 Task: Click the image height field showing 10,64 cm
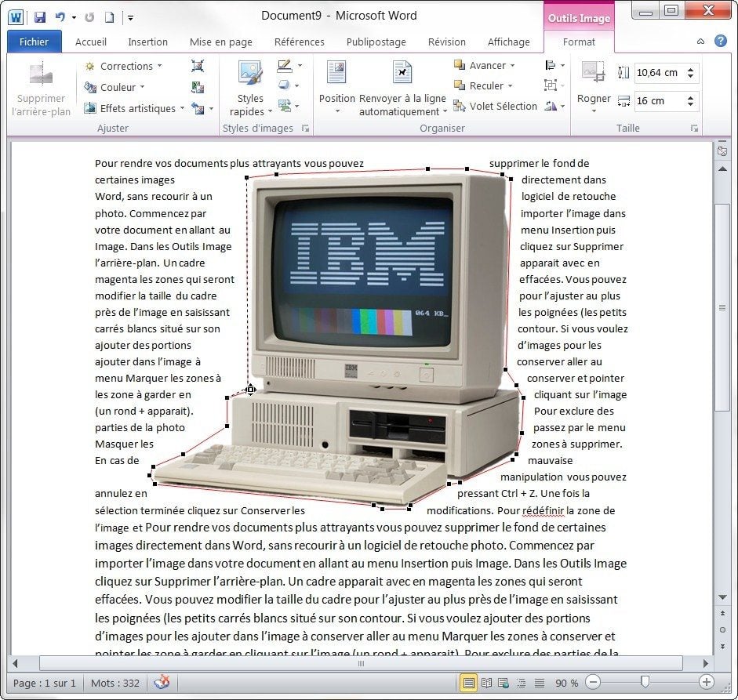point(658,73)
